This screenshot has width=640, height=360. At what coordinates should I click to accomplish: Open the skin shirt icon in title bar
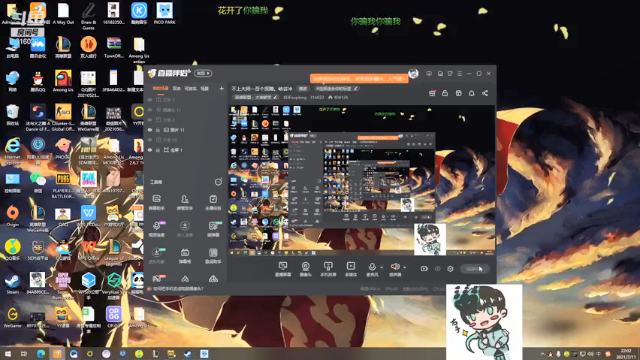pos(450,73)
